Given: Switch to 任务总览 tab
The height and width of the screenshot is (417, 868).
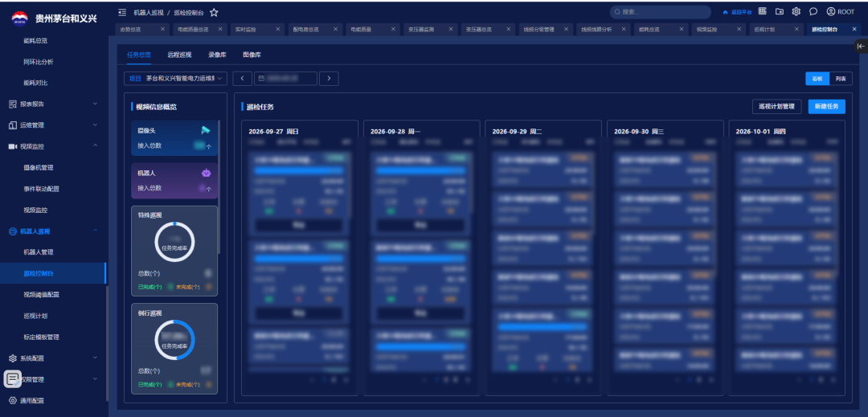Looking at the screenshot, I should pos(139,55).
